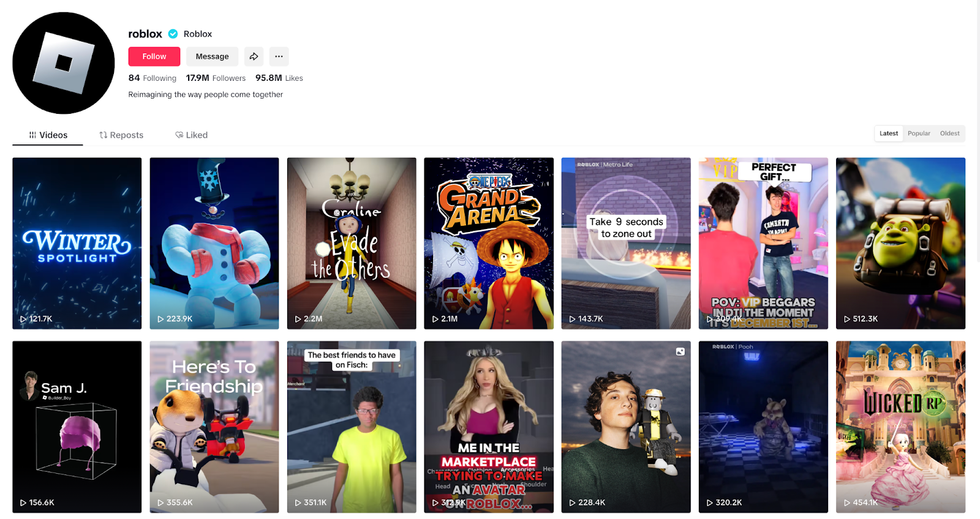Screen dimensions: 980x519
Task: Sort videos by Latest
Action: click(889, 133)
